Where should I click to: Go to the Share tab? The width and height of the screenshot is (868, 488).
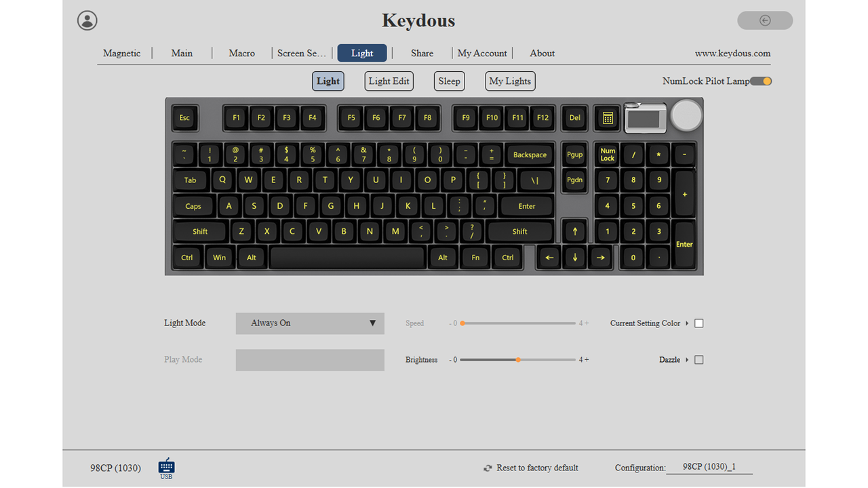point(422,54)
